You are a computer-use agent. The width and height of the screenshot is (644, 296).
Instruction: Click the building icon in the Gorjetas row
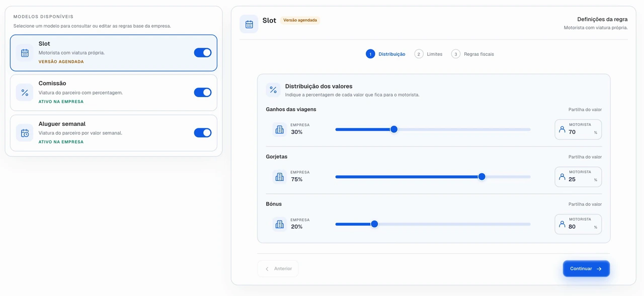(x=280, y=177)
